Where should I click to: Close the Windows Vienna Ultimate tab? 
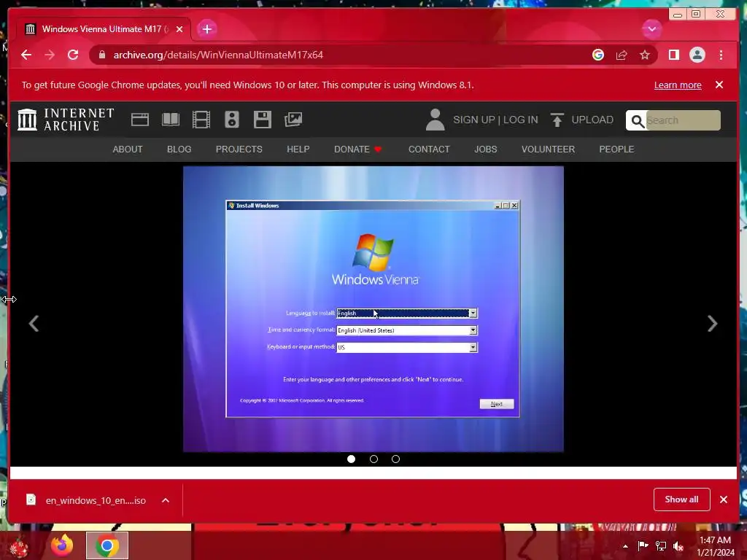coord(179,29)
